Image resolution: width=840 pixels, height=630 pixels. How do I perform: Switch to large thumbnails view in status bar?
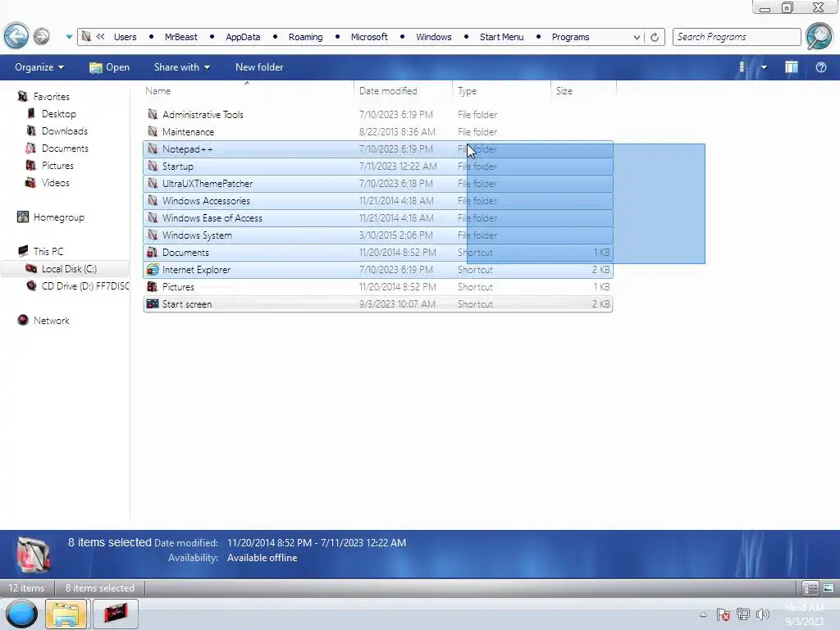(829, 588)
